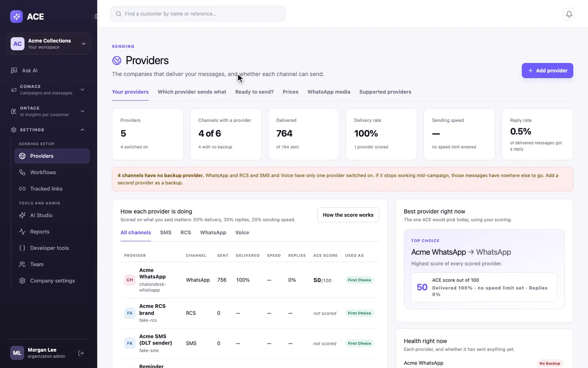This screenshot has width=588, height=368.
Task: Expand the ONTACE section chevron
Action: pyautogui.click(x=82, y=111)
